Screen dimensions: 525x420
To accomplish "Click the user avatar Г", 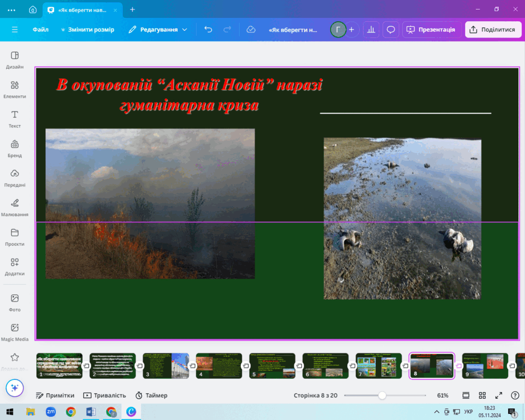I will [x=338, y=30].
